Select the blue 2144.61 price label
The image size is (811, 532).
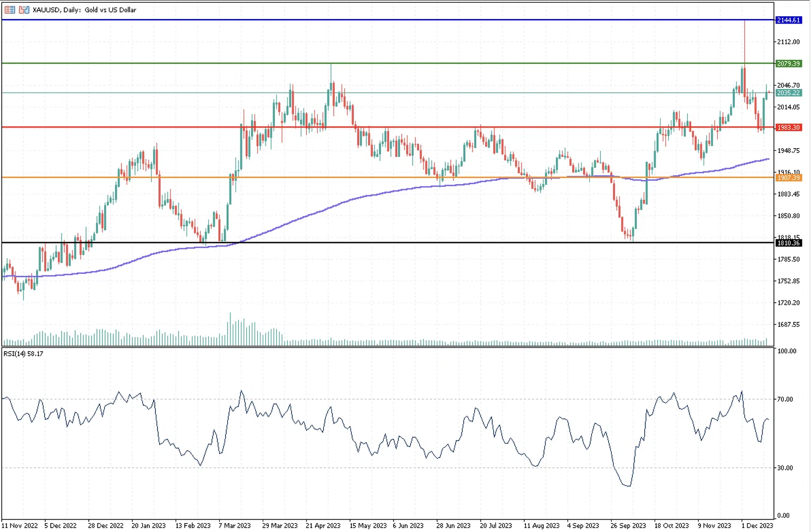click(x=788, y=20)
